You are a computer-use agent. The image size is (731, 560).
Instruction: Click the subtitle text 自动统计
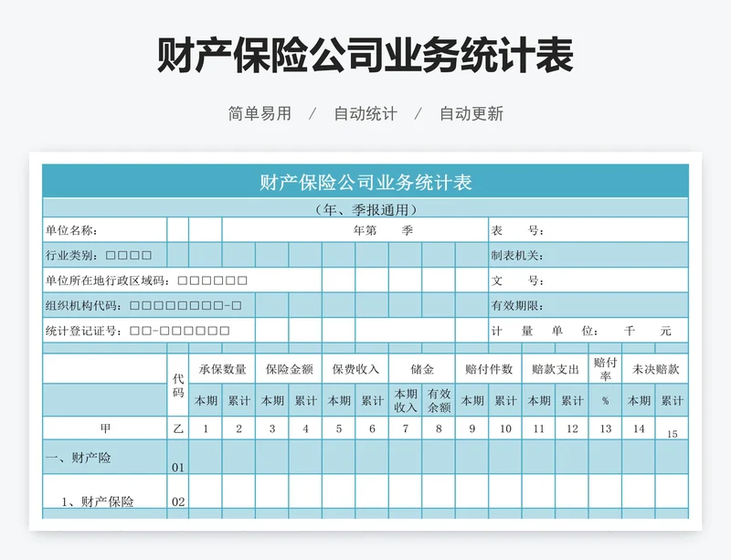tap(365, 113)
